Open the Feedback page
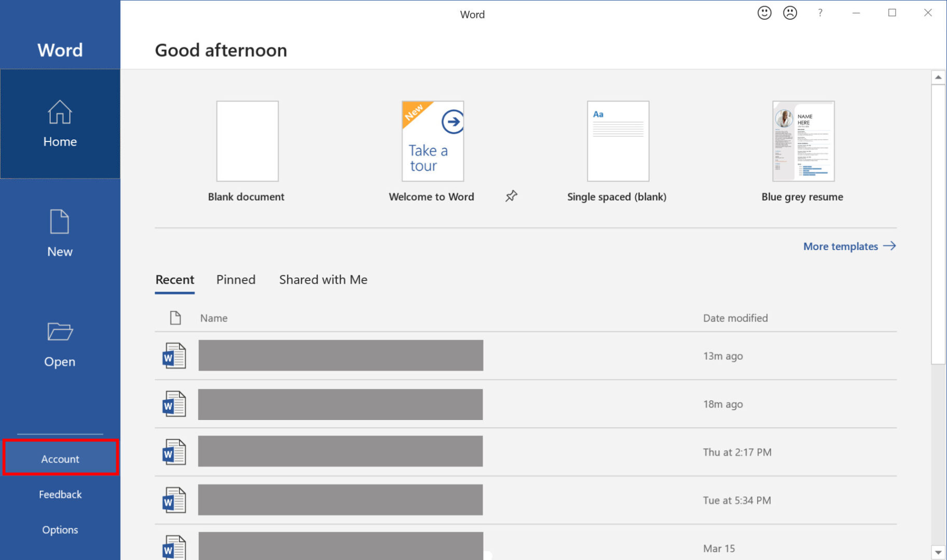 (x=60, y=494)
